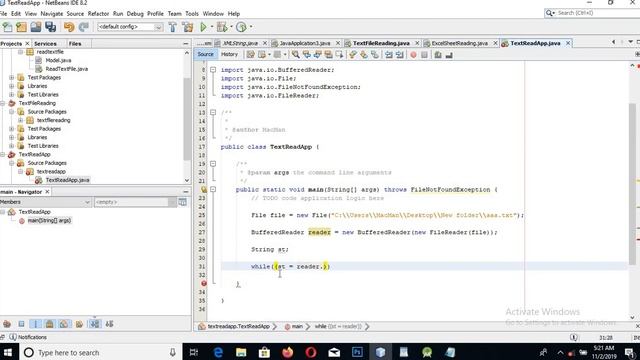This screenshot has width=640, height=360.
Task: Click the Shift Line Left icon
Action: click(389, 55)
